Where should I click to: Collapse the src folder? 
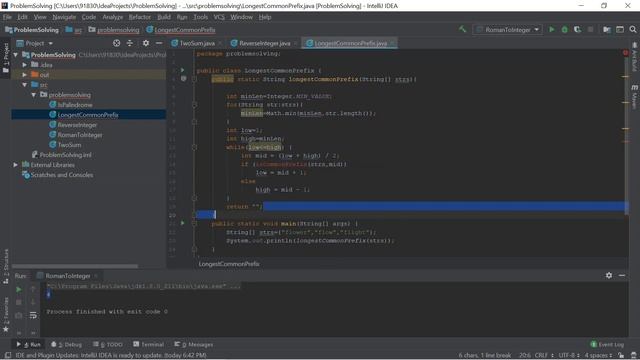24,85
